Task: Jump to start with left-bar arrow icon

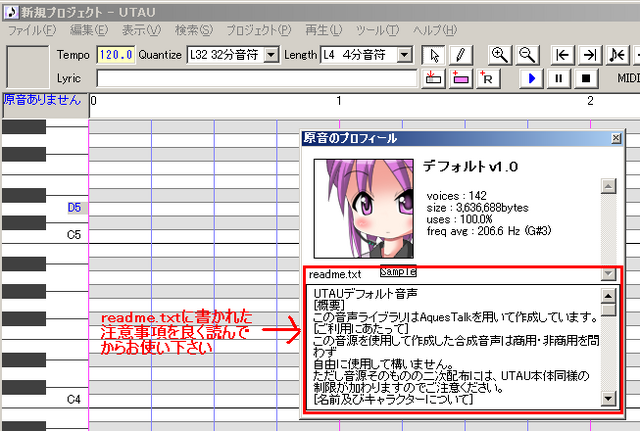Action: point(562,55)
